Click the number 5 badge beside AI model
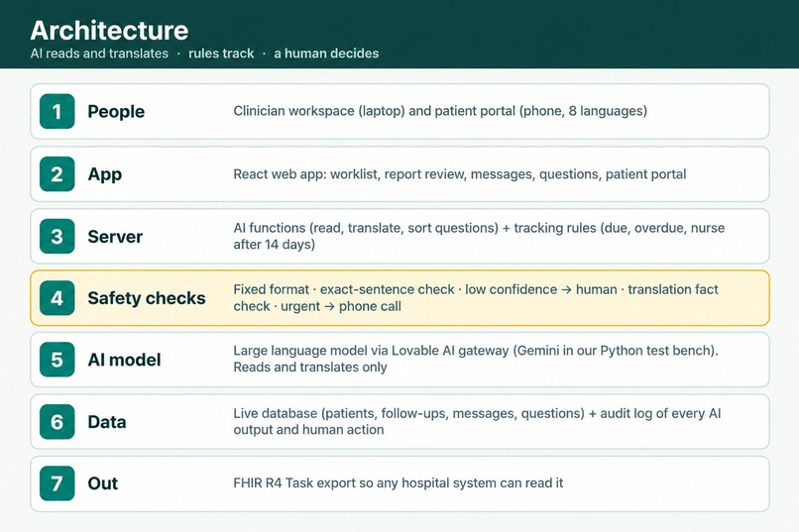This screenshot has width=799, height=532. [x=57, y=360]
